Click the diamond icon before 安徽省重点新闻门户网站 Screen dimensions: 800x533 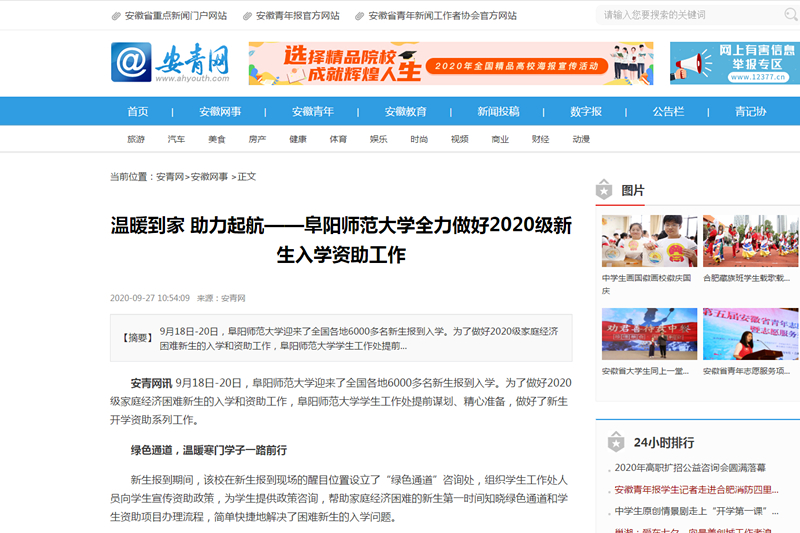116,16
